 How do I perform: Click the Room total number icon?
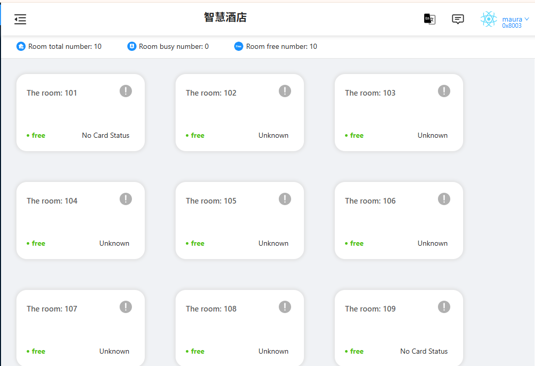tap(21, 46)
